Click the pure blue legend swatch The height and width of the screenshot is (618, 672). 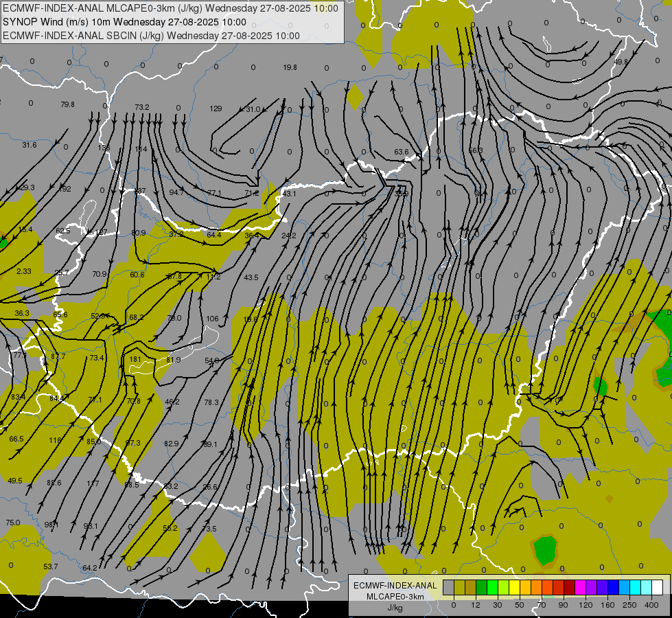[x=613, y=588]
